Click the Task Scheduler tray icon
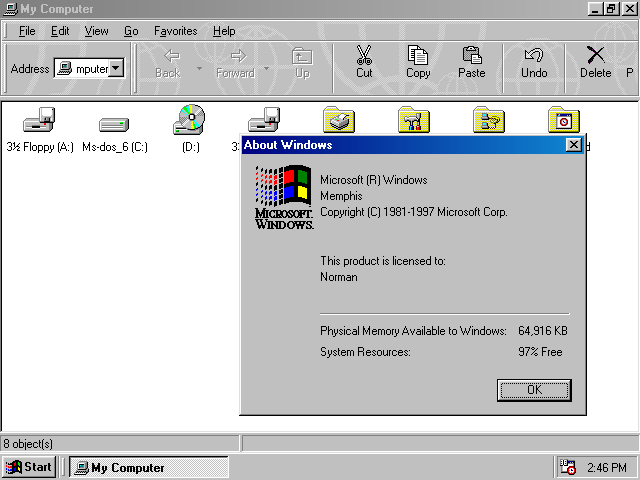Screen dimensions: 640x480 (568, 467)
